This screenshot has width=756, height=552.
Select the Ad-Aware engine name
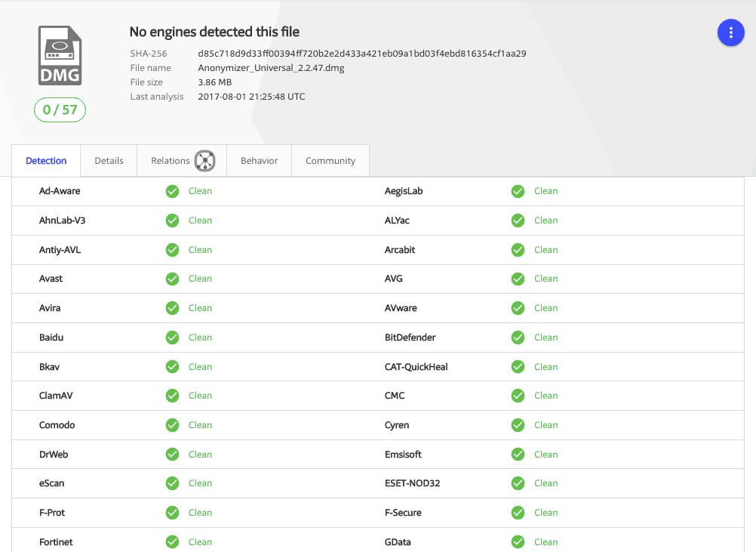(x=60, y=191)
